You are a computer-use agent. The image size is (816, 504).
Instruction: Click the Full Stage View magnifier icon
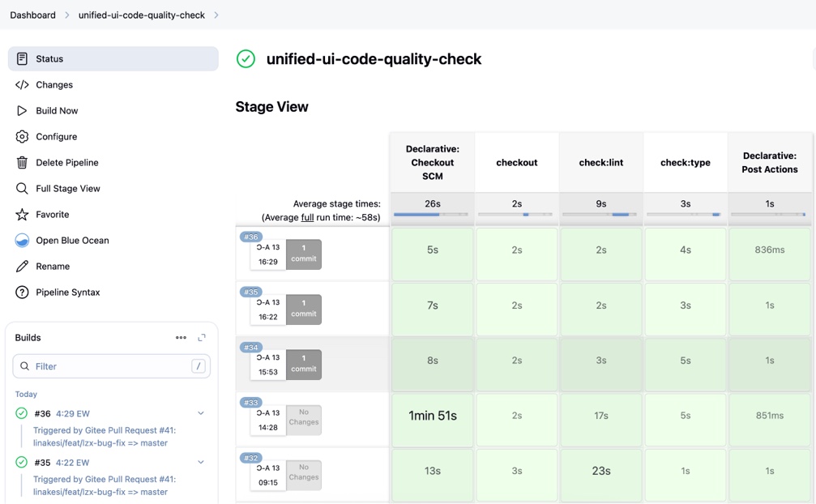point(22,189)
